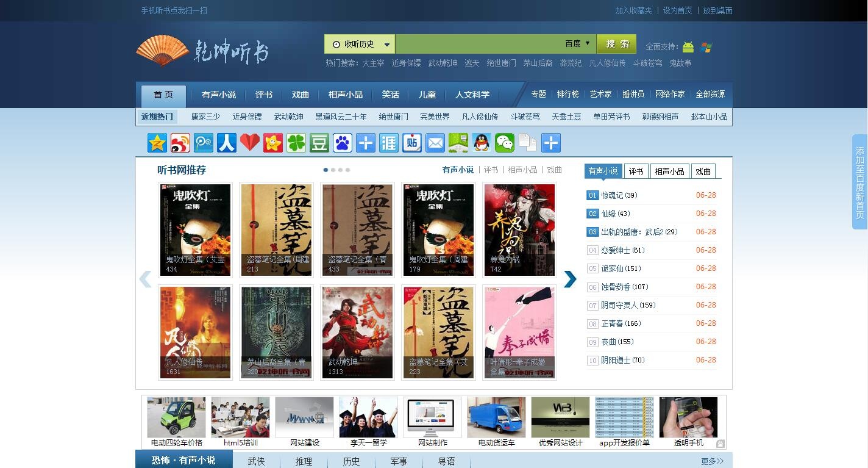Click the Baidu paw print share icon
The height and width of the screenshot is (468, 868).
[x=343, y=143]
